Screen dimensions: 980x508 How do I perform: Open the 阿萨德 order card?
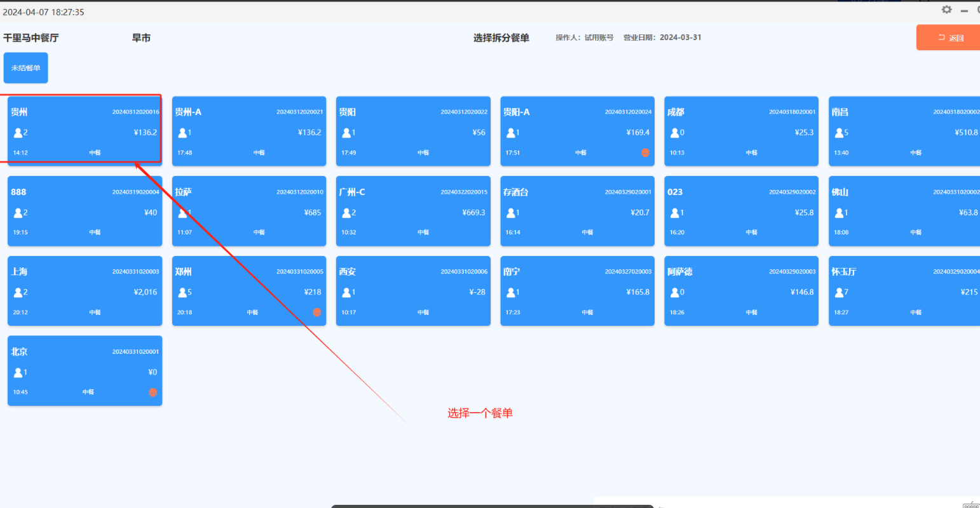(741, 291)
